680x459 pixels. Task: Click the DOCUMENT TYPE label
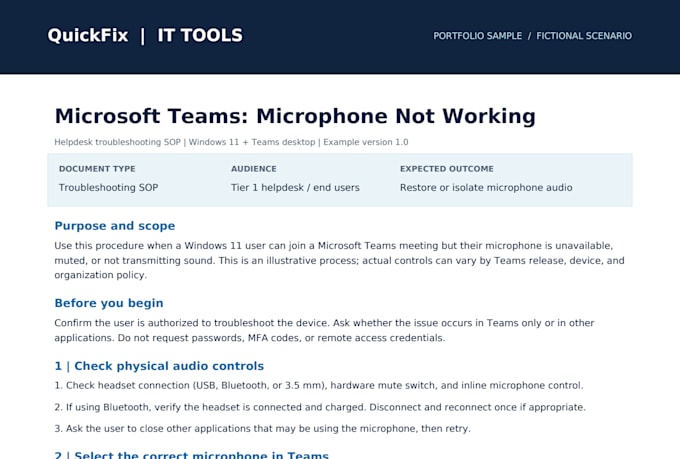[97, 169]
